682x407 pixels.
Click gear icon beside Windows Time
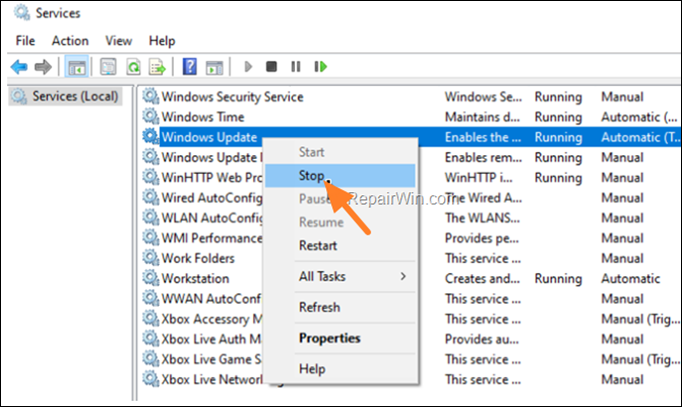point(150,116)
